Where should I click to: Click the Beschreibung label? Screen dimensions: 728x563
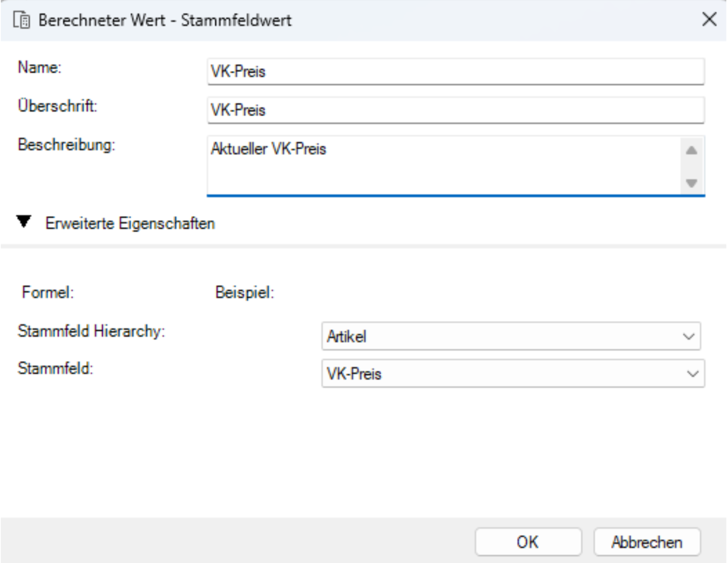point(67,145)
